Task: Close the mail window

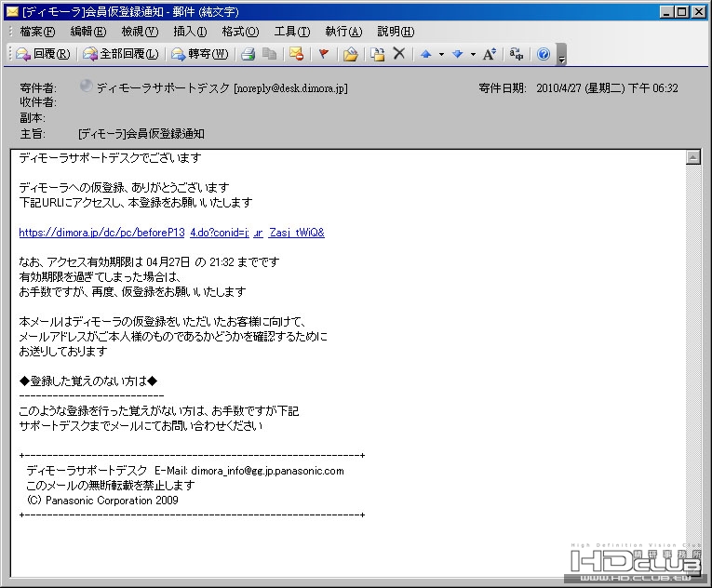Action: [x=699, y=12]
